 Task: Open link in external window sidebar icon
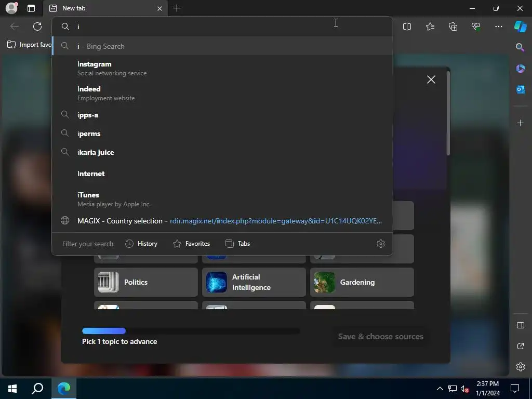tap(520, 346)
